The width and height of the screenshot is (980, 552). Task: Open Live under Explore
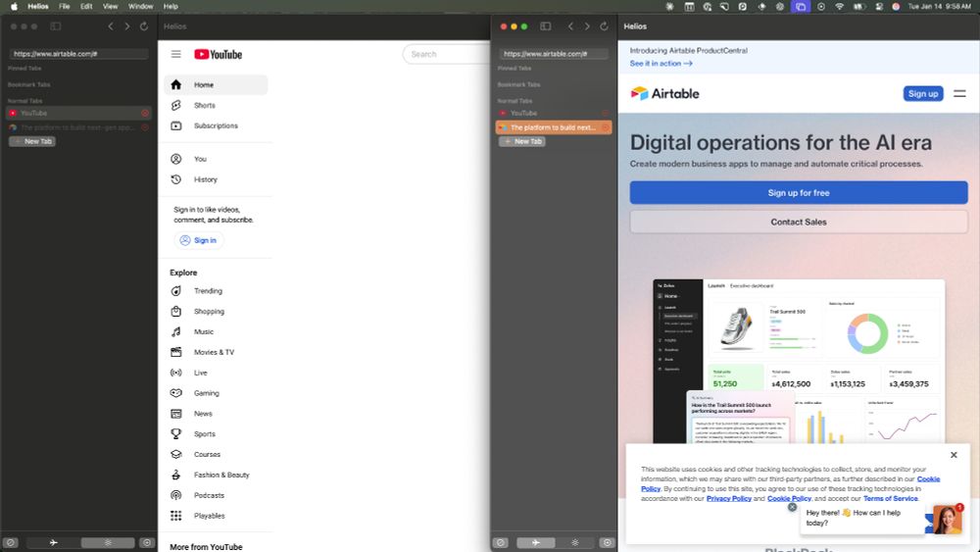tap(216, 373)
